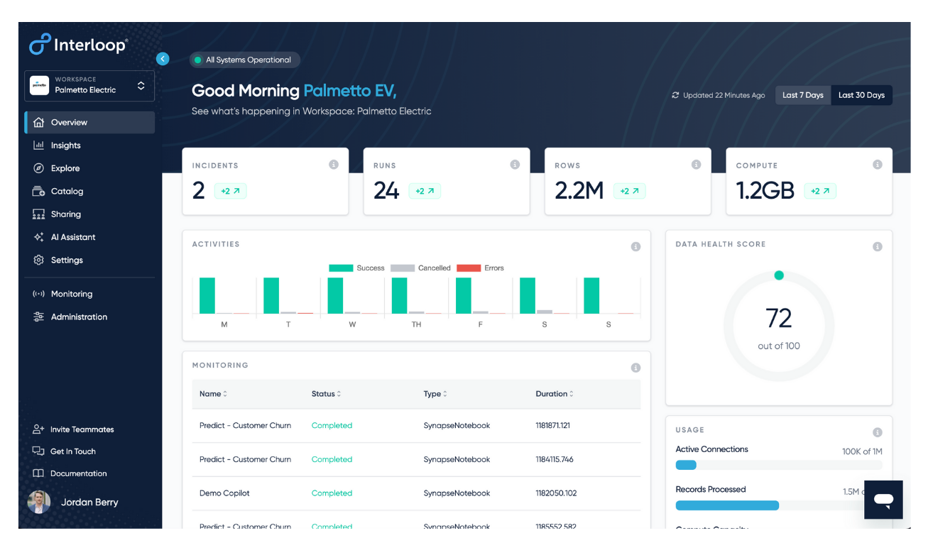The height and width of the screenshot is (560, 933).
Task: Click the Monitoring signal icon
Action: [39, 294]
